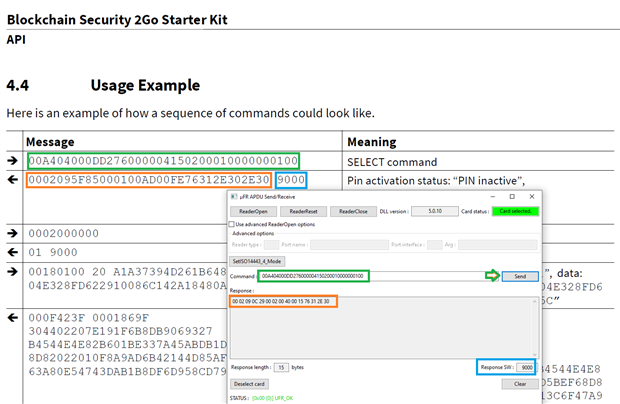This screenshot has height=404, width=620.
Task: Click the green arrow pointing to Send
Action: coord(491,275)
